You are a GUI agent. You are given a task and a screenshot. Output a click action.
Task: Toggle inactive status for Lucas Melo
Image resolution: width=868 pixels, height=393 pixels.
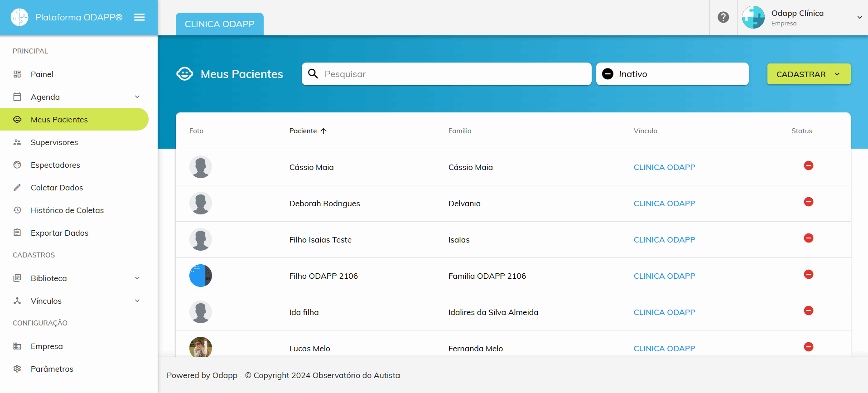[809, 347]
